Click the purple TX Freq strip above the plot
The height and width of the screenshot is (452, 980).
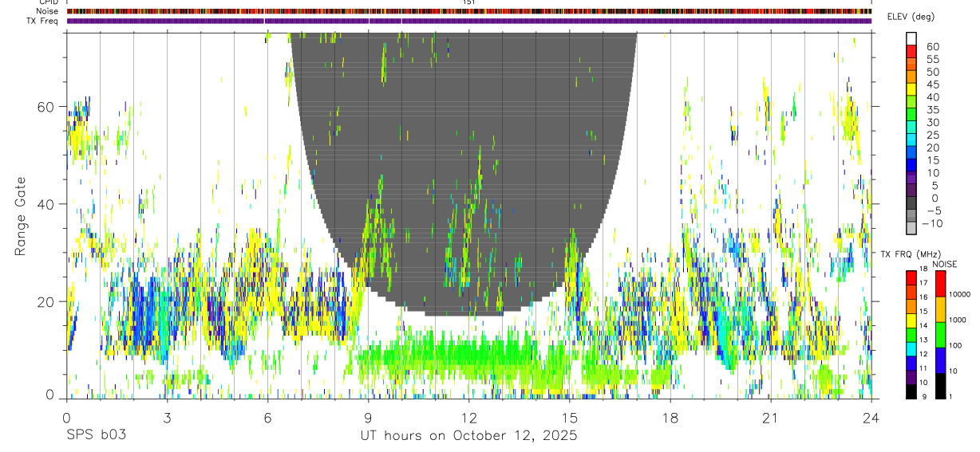[469, 21]
